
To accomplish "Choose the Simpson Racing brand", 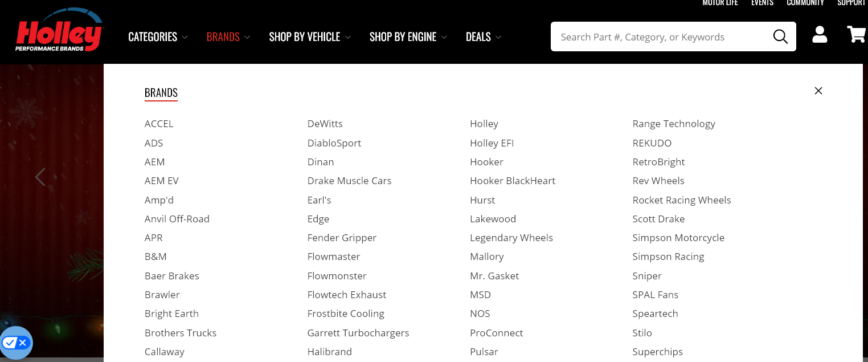I will coord(668,257).
